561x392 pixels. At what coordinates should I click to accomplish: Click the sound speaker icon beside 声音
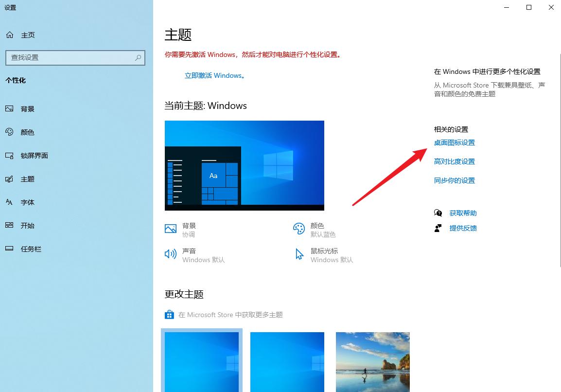tap(171, 254)
